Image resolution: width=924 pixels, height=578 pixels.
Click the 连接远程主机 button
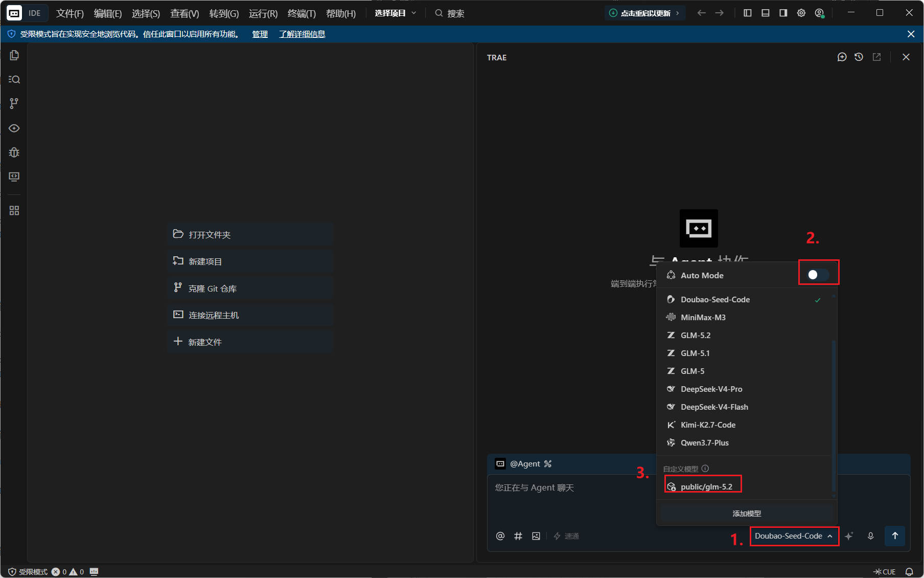coord(250,315)
